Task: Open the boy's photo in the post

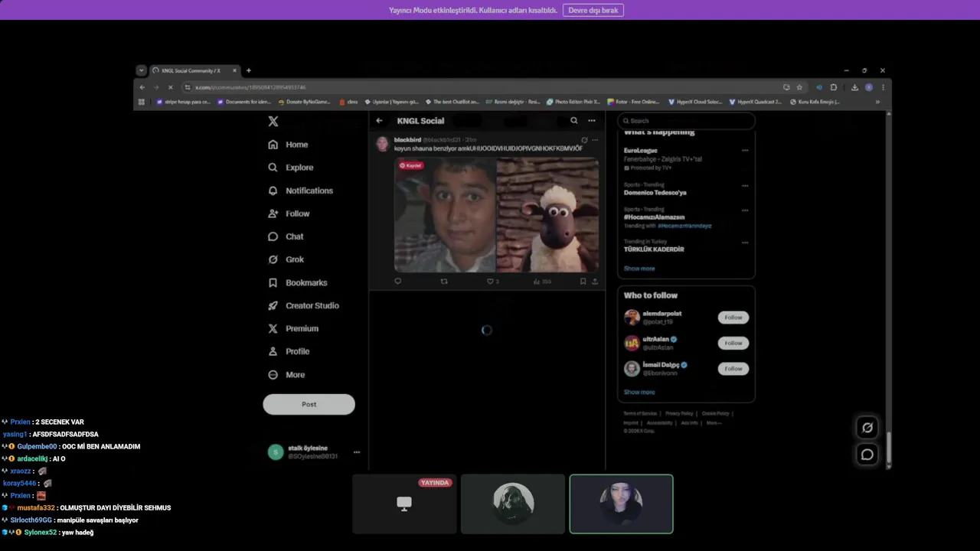Action: (445, 215)
